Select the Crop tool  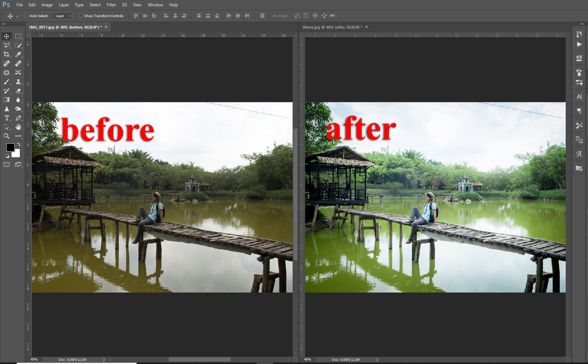(6, 54)
